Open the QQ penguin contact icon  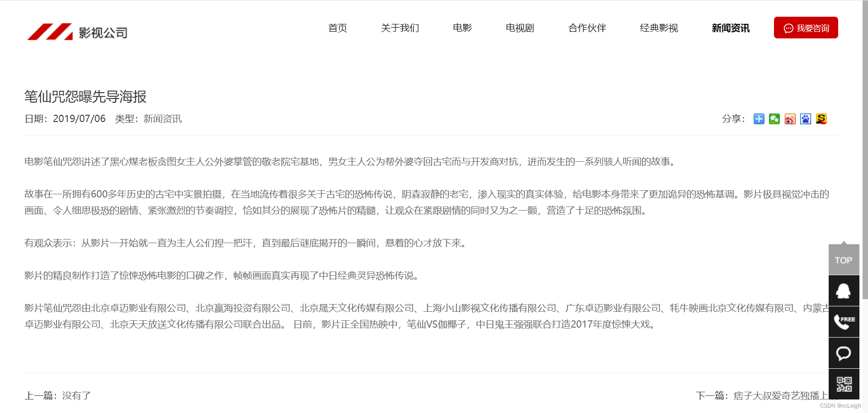[x=844, y=291]
